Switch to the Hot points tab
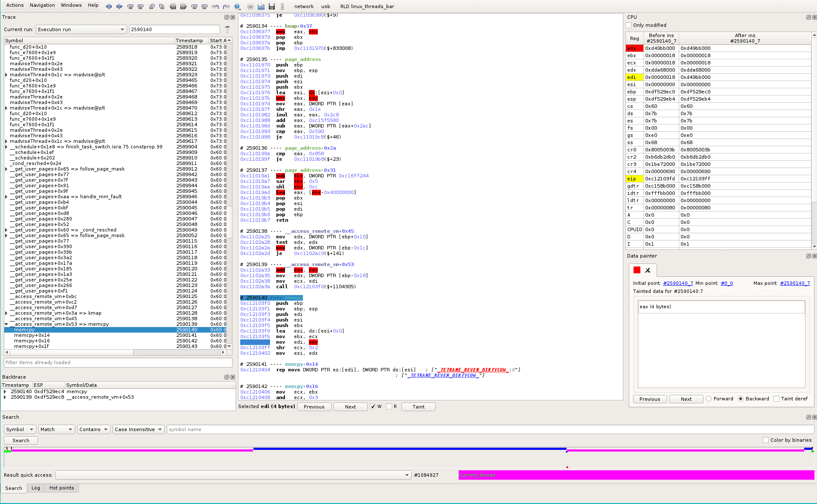The width and height of the screenshot is (817, 504). pos(61,488)
